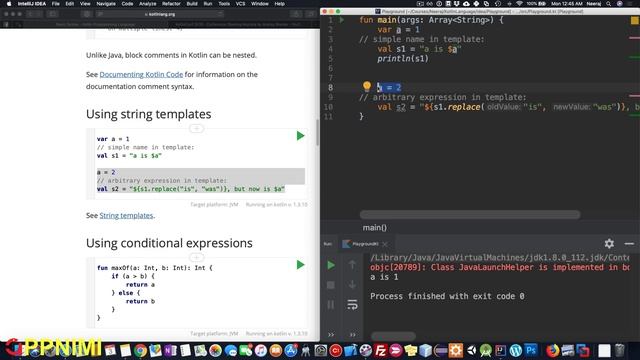Open the Tools menu
Viewport: 640px width, 360px height.
coord(224,4)
